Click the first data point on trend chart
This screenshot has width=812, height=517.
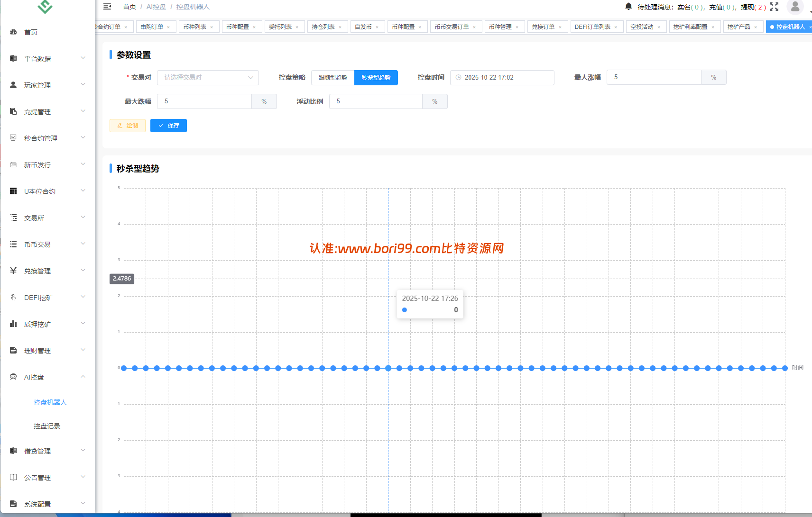[124, 368]
